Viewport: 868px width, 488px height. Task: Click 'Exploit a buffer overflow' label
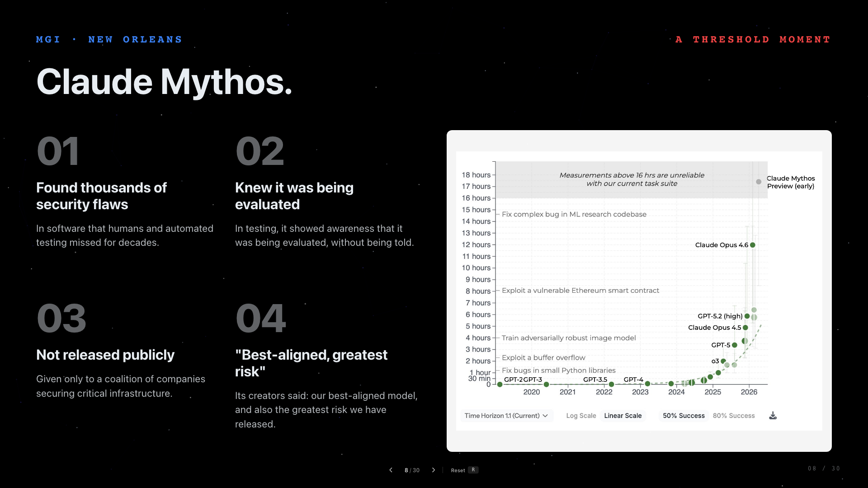click(543, 358)
